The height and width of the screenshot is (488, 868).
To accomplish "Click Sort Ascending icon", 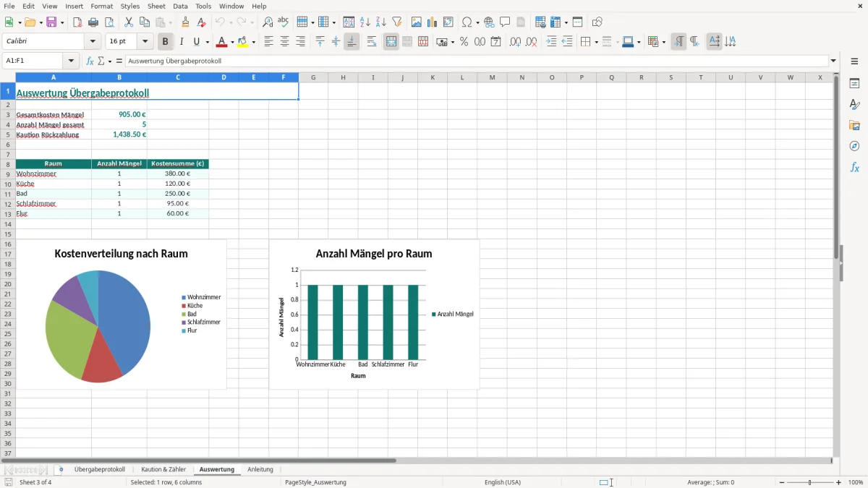I will pos(365,22).
